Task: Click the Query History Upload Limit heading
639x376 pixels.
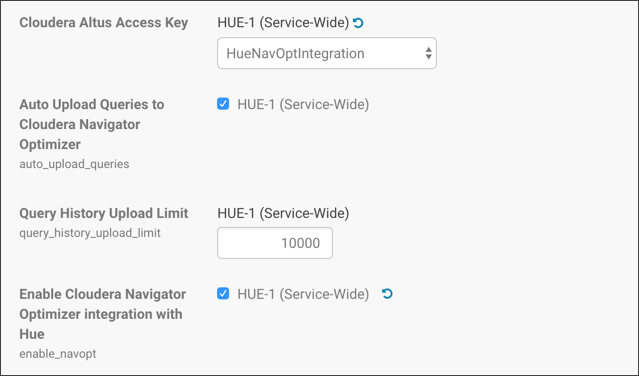Action: [x=104, y=213]
